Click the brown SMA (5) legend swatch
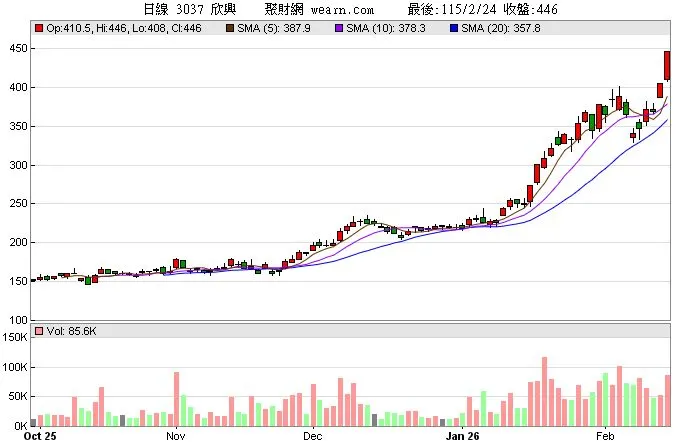Screen dimensions: 700x447 coord(230,29)
